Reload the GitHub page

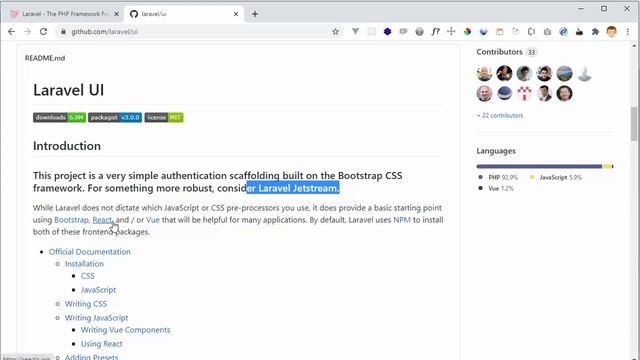(43, 31)
